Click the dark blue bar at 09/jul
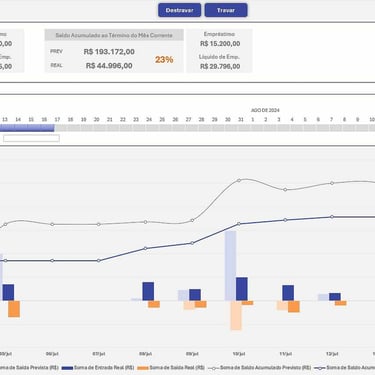 [195, 295]
